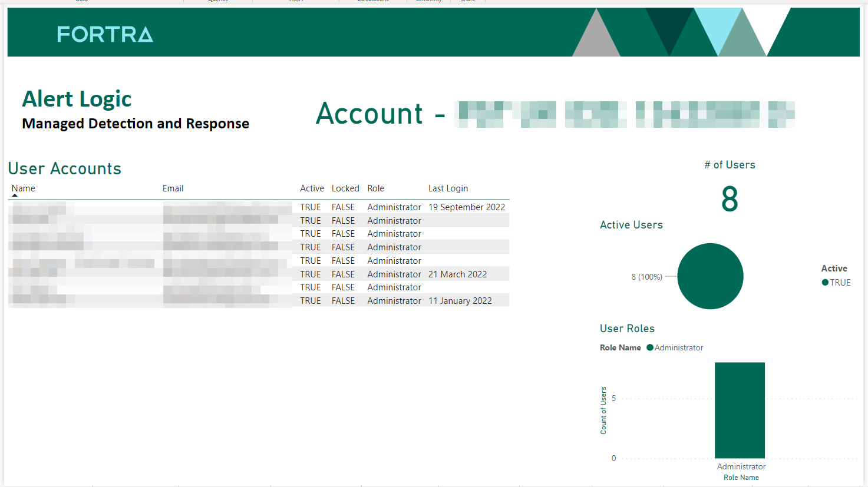Click the Administrator legend entry beside Role Name
This screenshot has width=868, height=487.
(675, 347)
